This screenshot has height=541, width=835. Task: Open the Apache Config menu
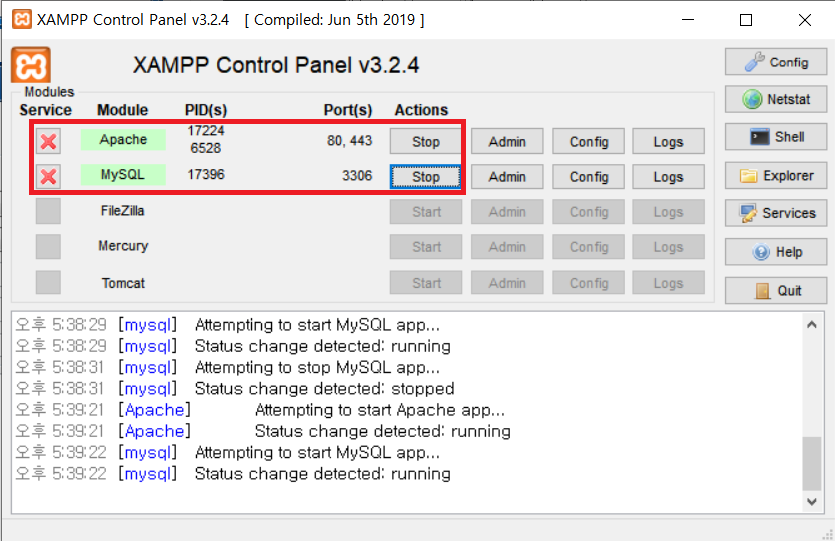click(x=588, y=142)
